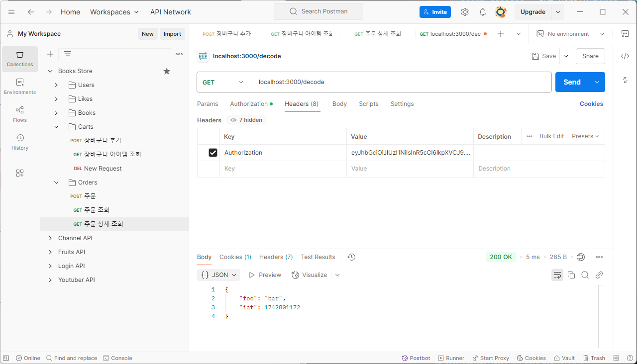Open collections options three-dot menu
This screenshot has height=364, width=637.
tap(179, 54)
